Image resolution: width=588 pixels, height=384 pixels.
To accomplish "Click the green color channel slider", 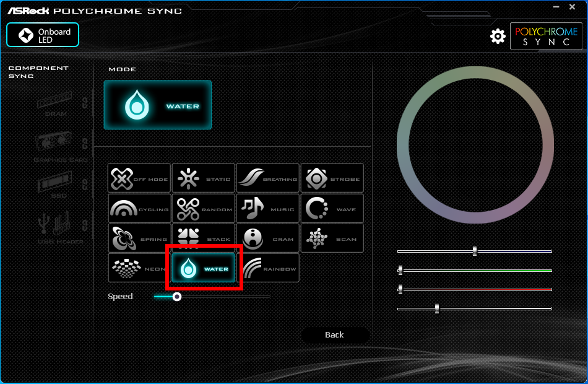I will [x=474, y=270].
